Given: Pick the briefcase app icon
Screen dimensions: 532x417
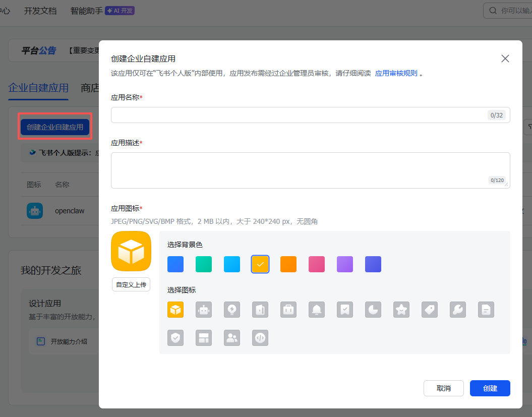Looking at the screenshot, I should 288,310.
